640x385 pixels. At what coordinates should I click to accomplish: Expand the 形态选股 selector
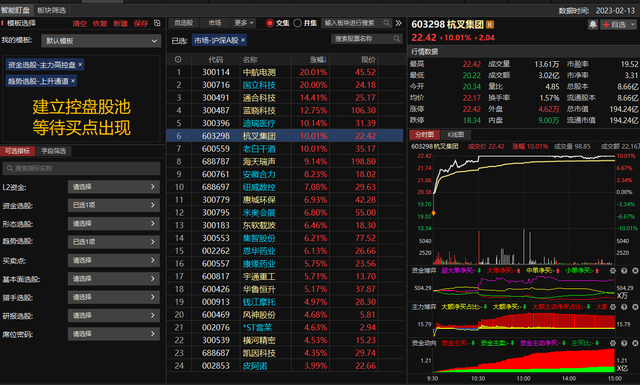[x=113, y=224]
